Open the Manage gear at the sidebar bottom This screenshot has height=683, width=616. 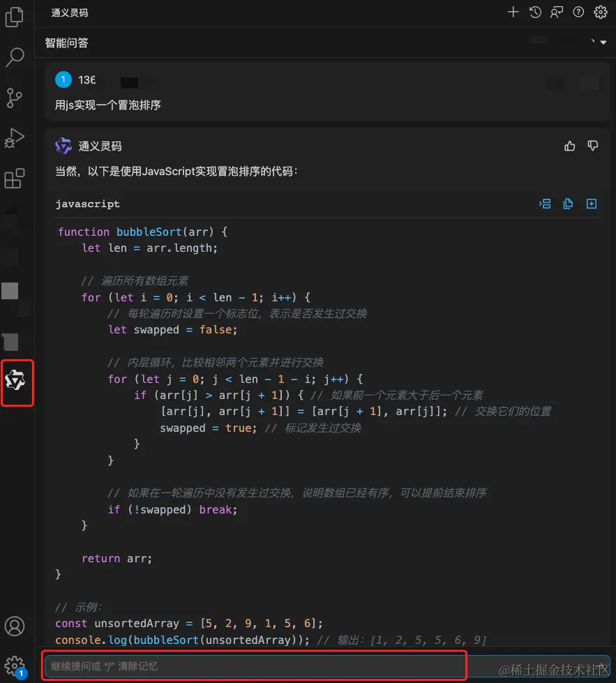[15, 666]
